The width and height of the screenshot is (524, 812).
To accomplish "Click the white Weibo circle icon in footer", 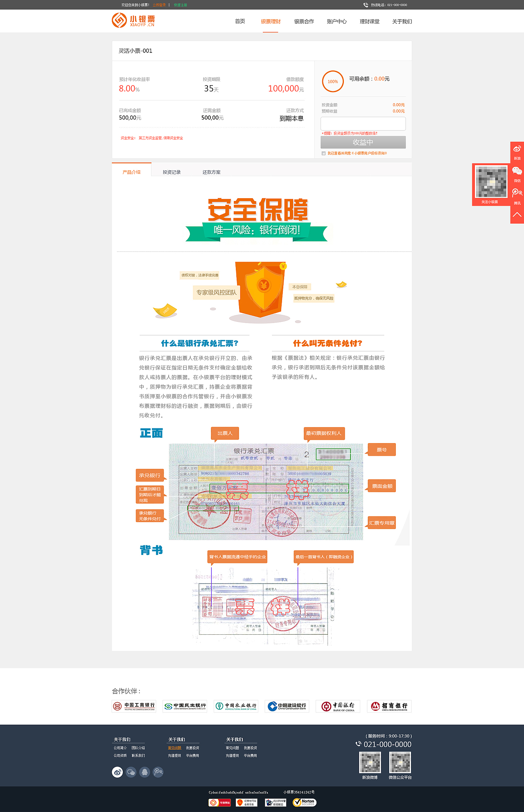I will pyautogui.click(x=117, y=772).
